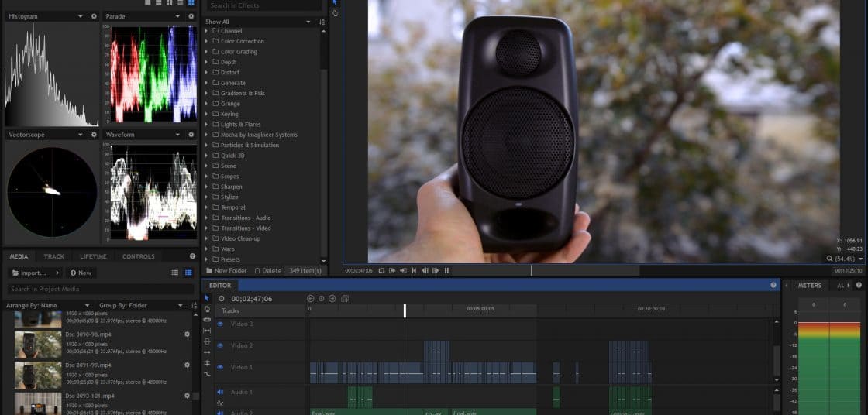Click the timeline playhead marker
The height and width of the screenshot is (415, 868).
(405, 310)
